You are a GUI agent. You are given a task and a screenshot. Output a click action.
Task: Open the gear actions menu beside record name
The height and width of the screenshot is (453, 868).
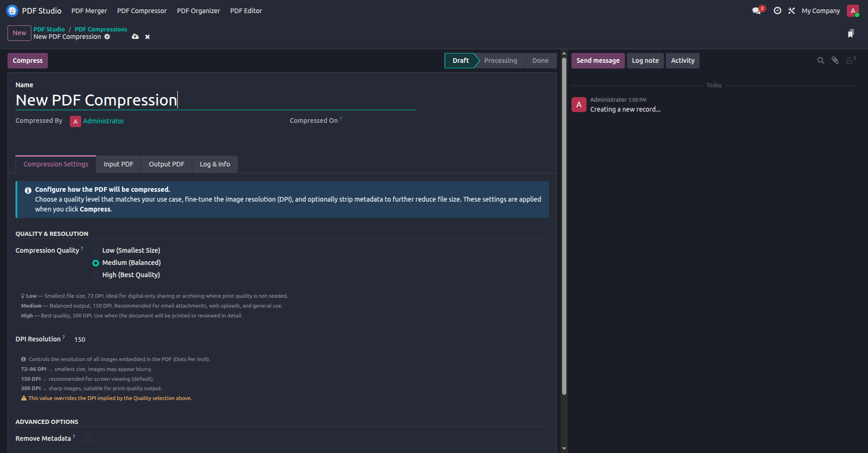click(107, 37)
